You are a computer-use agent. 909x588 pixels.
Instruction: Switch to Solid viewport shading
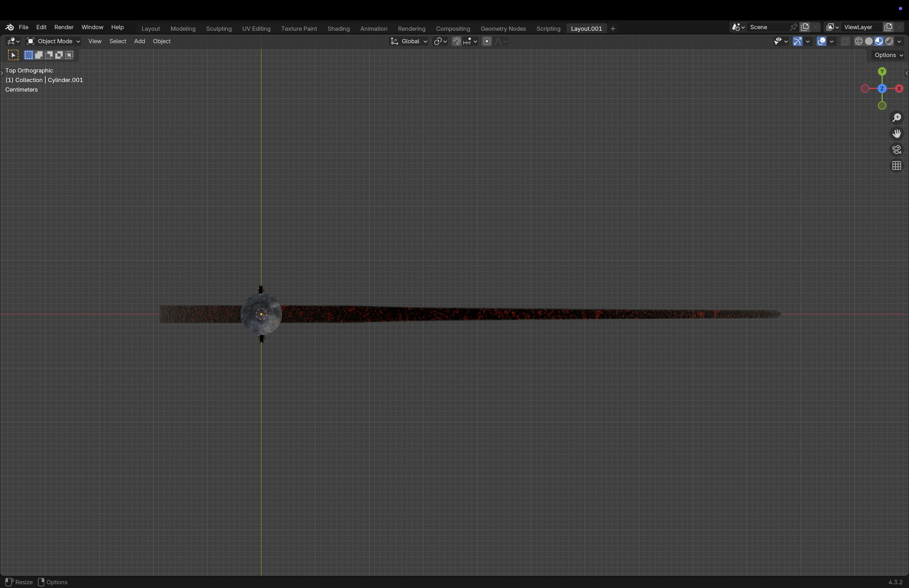[x=869, y=41]
